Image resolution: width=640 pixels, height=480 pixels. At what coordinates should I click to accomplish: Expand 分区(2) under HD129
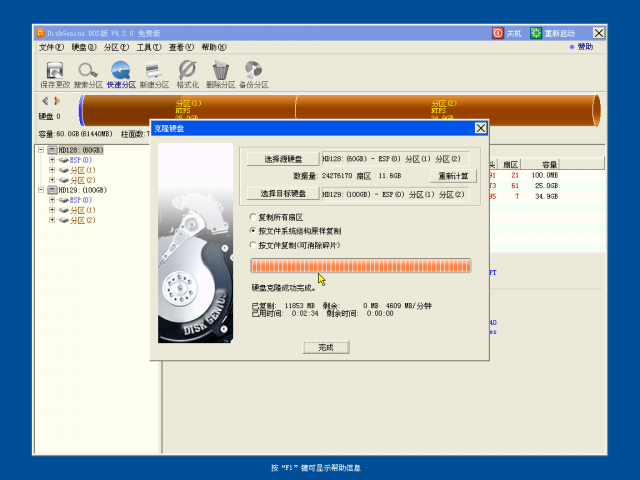point(52,220)
